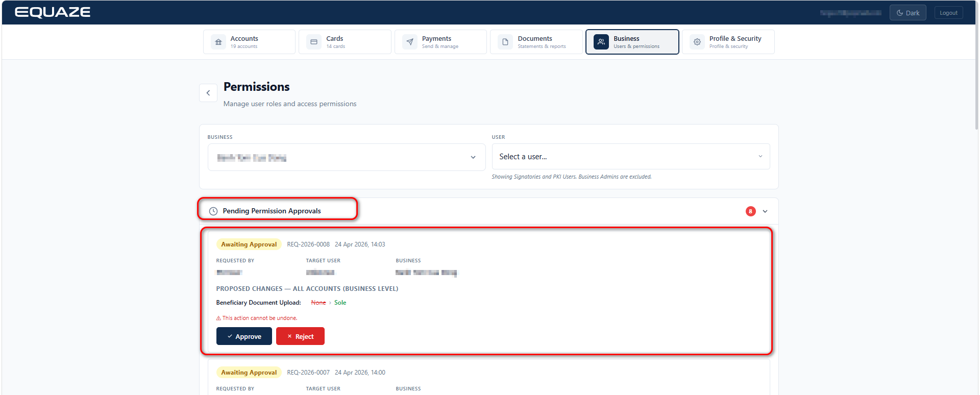Click the warning triangle icon by undo notice
This screenshot has width=980, height=395.
click(218, 318)
